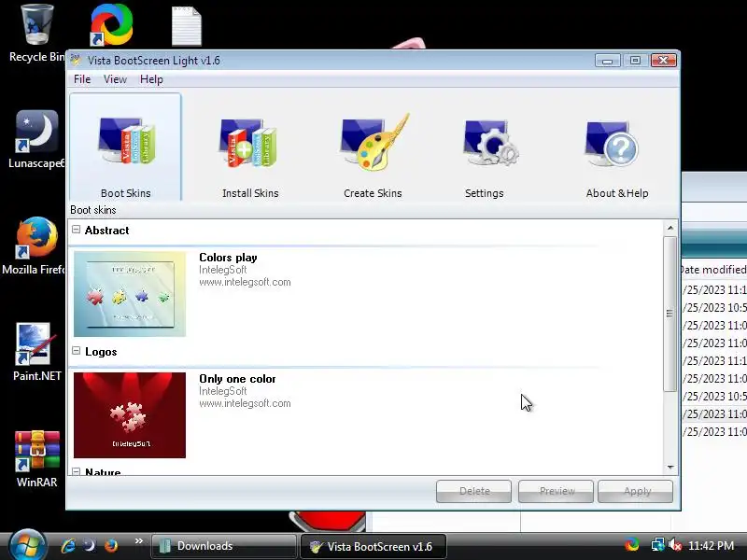Open the Lunascape6 desktop shortcut
This screenshot has height=560, width=747.
pyautogui.click(x=36, y=139)
